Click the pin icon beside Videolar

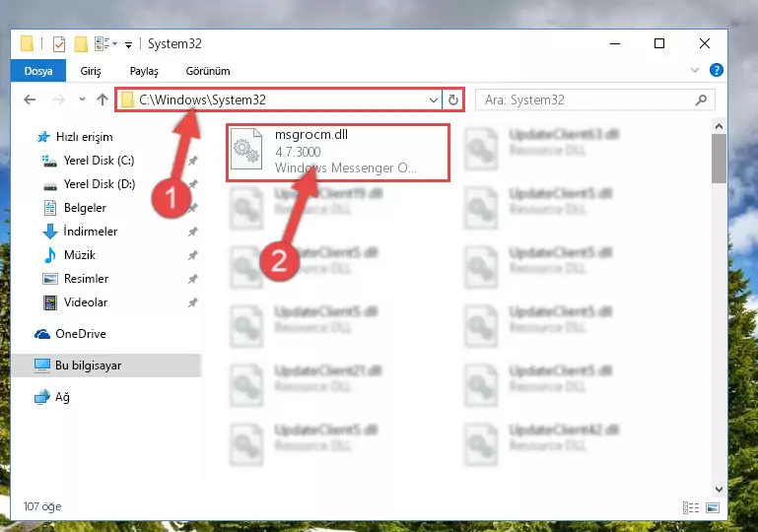click(193, 302)
